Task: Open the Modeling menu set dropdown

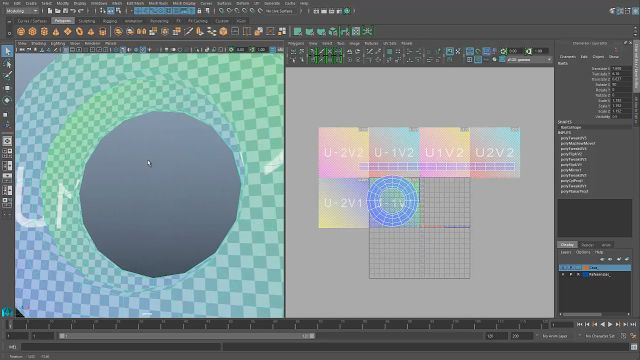Action: point(22,11)
